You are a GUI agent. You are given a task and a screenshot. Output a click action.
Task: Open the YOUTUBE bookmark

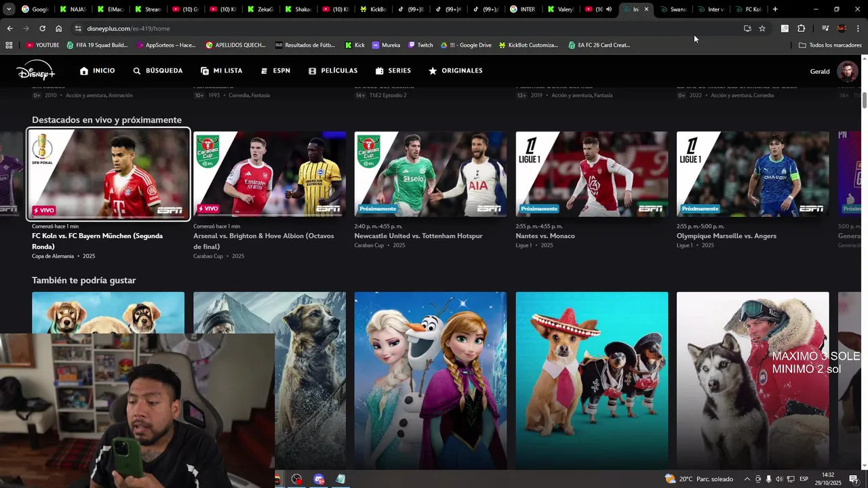click(x=43, y=45)
